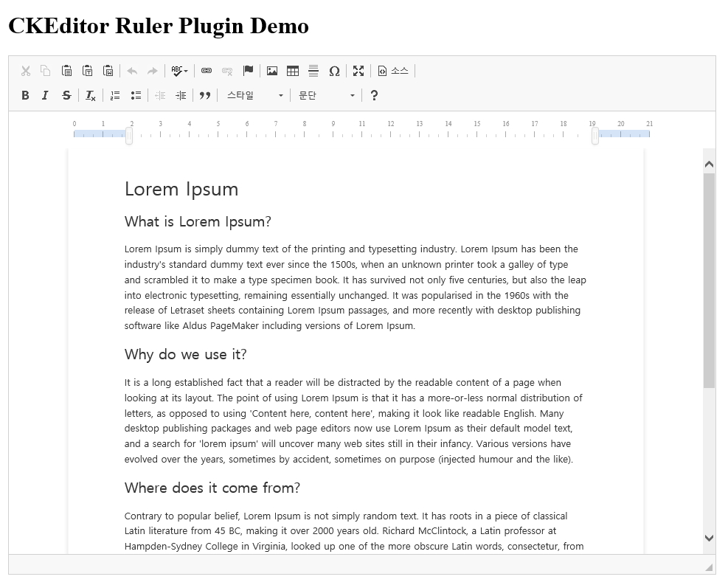This screenshot has height=585, width=728.
Task: Insert a hyperlink with the Link icon
Action: coord(206,71)
